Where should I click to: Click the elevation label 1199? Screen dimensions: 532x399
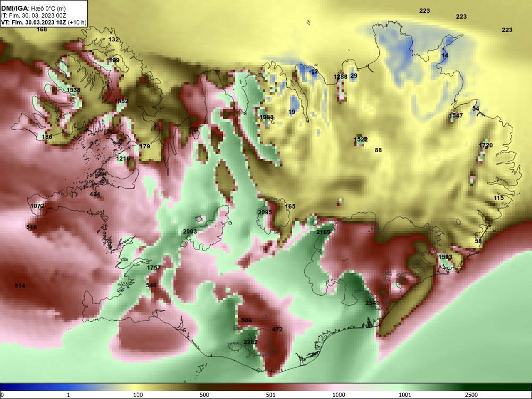click(x=113, y=61)
